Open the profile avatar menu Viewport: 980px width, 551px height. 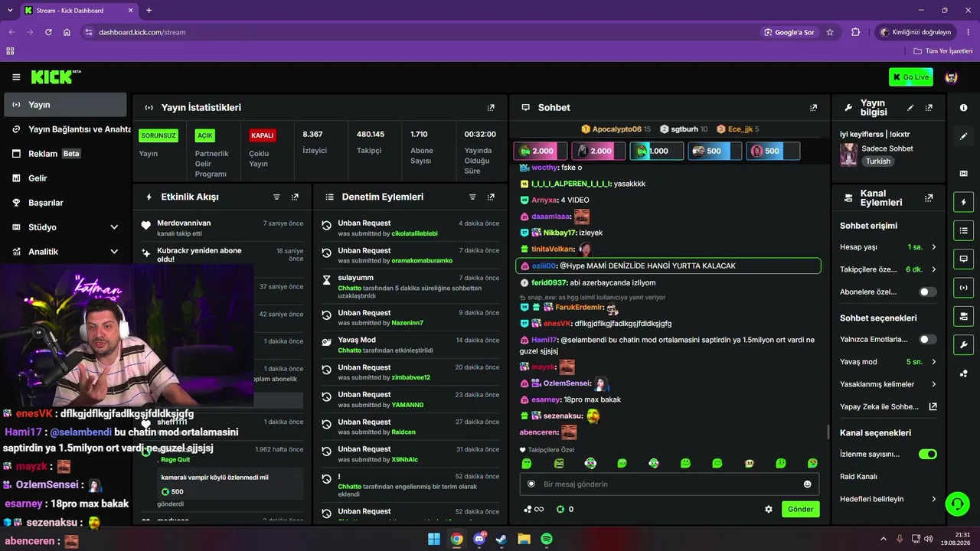click(x=952, y=77)
